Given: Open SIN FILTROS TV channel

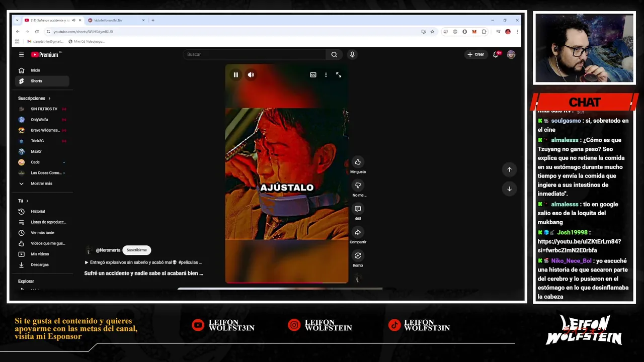Looking at the screenshot, I should 42,109.
